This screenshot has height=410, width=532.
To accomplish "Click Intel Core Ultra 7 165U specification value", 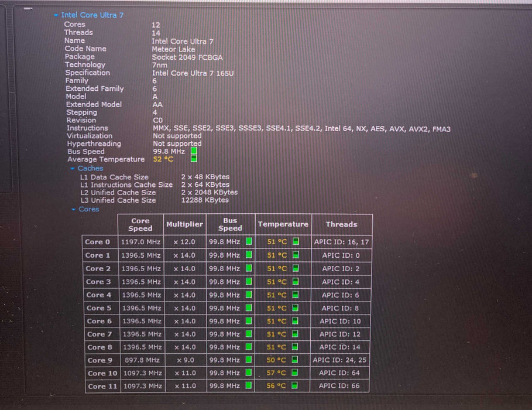I will [x=193, y=73].
